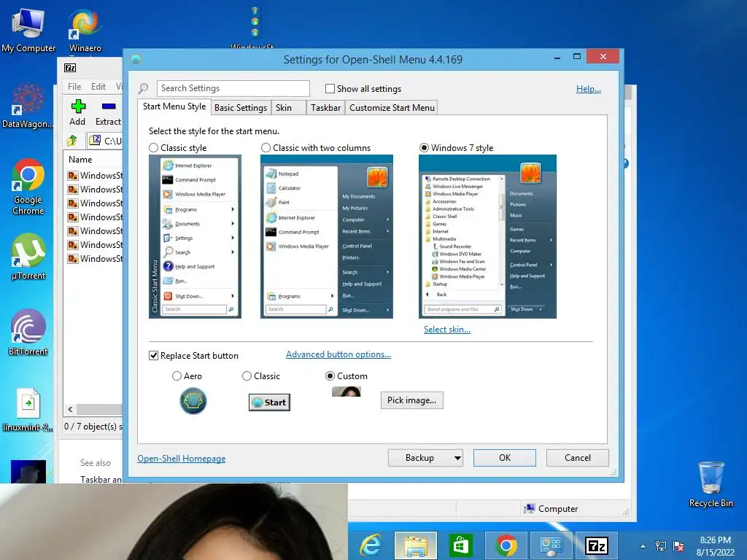Open Internet Explorer from taskbar

(370, 545)
